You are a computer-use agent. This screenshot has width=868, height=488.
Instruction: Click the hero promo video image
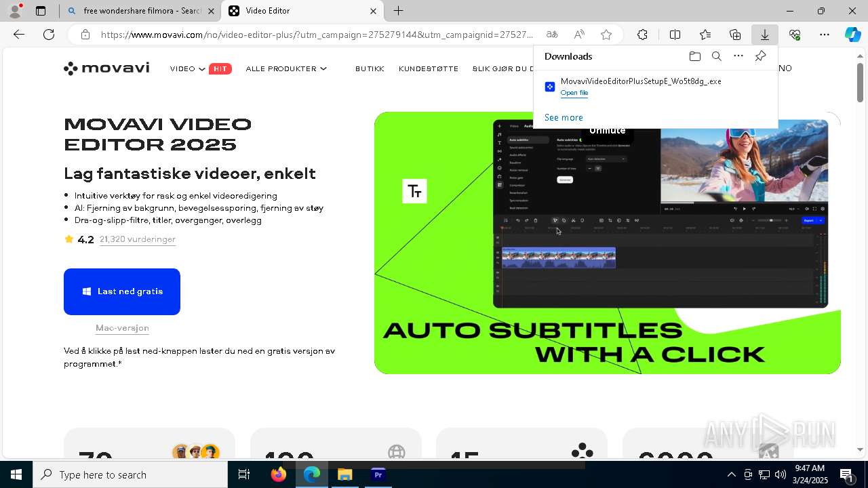pyautogui.click(x=608, y=243)
